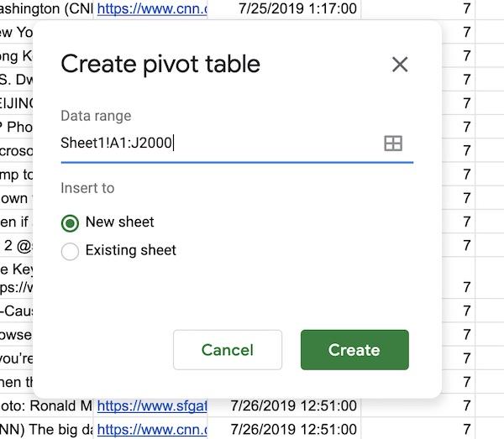
Task: Click the 'Create pivot table' dialog title
Action: pos(160,64)
